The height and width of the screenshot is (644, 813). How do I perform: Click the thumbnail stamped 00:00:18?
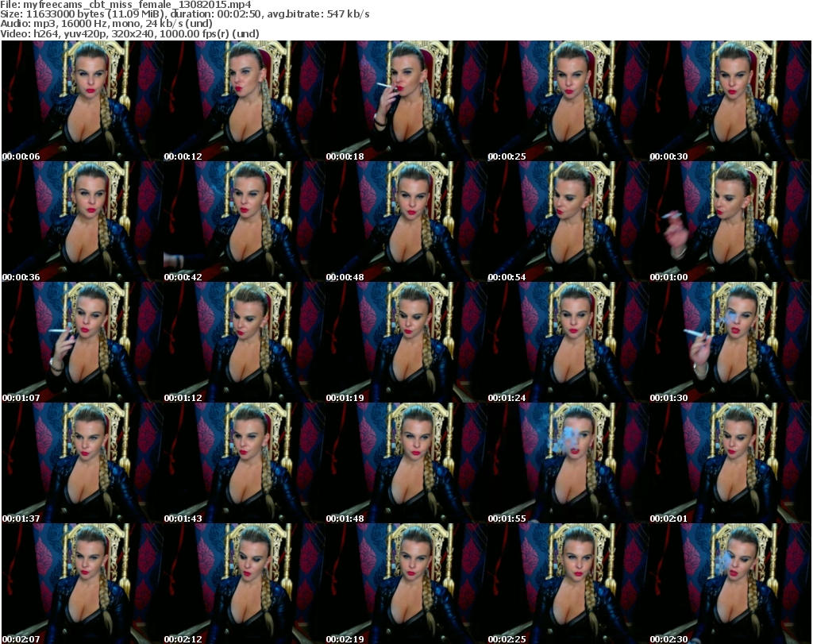(406, 101)
